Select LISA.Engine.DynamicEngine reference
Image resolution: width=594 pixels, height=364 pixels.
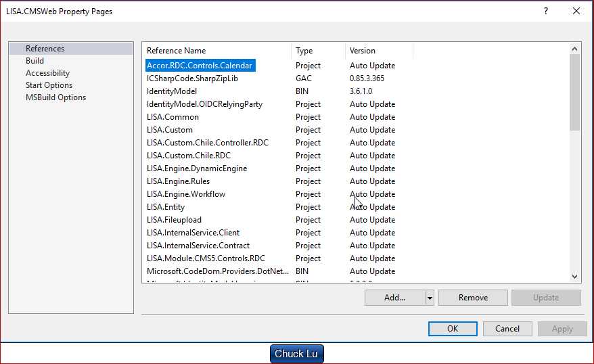(x=197, y=168)
